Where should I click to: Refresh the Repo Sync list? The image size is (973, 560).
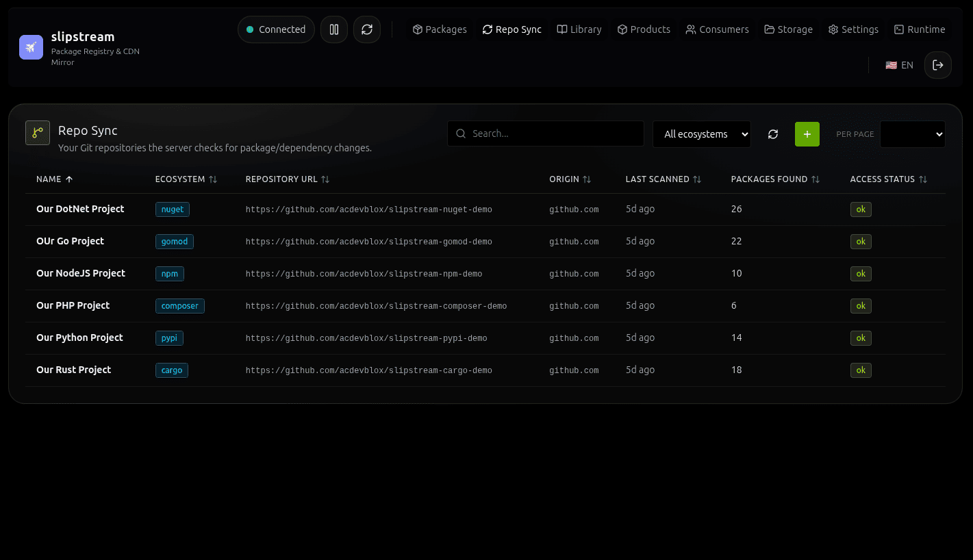point(773,134)
